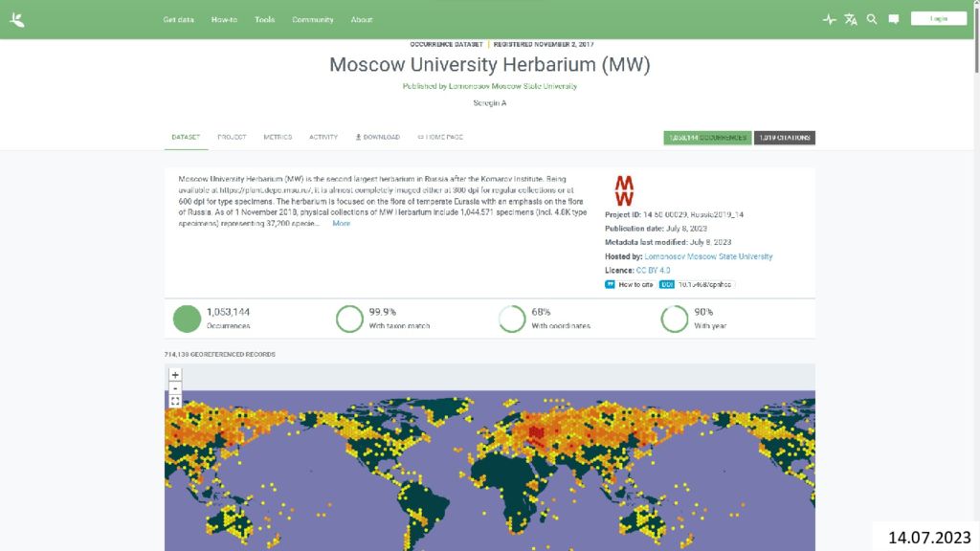Open the Download tab
Viewport: 980px width, 551px height.
coord(377,138)
